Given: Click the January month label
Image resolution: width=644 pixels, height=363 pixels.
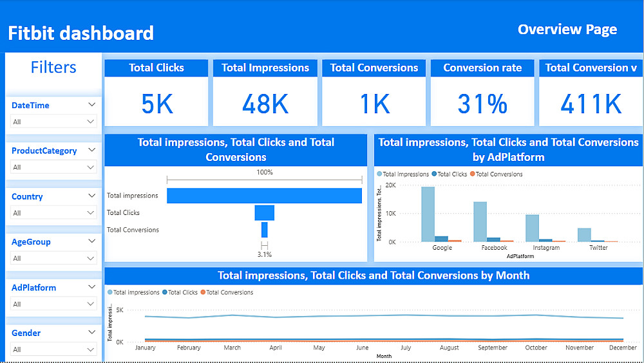Looking at the screenshot, I should [x=146, y=348].
